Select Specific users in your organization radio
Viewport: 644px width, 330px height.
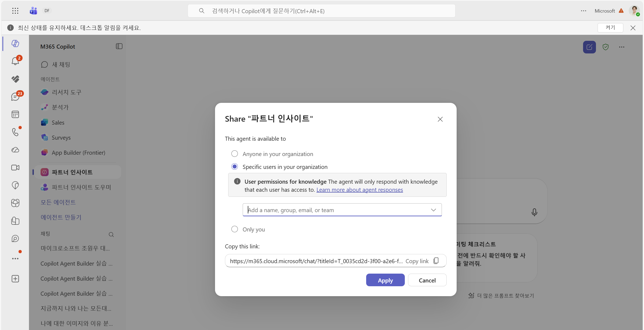(x=235, y=166)
